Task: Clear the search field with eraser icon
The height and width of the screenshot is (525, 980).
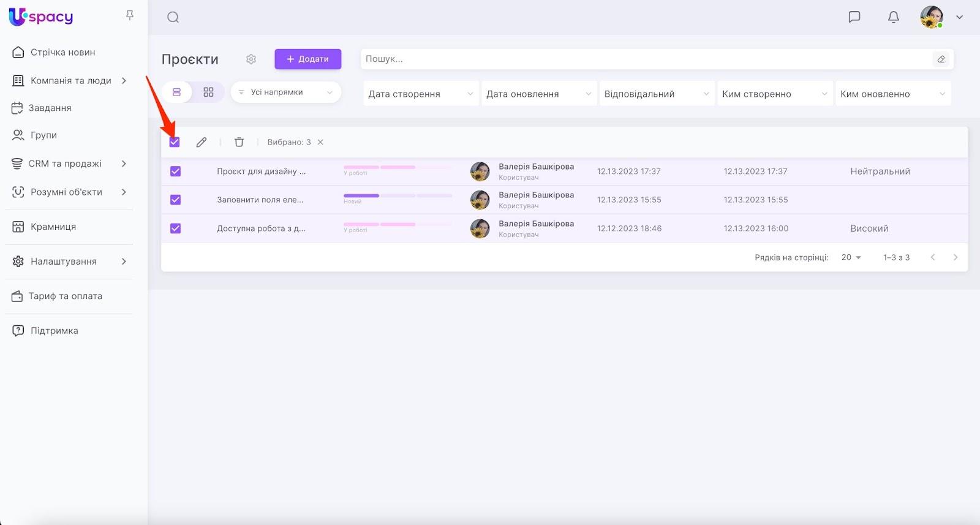Action: pyautogui.click(x=941, y=59)
